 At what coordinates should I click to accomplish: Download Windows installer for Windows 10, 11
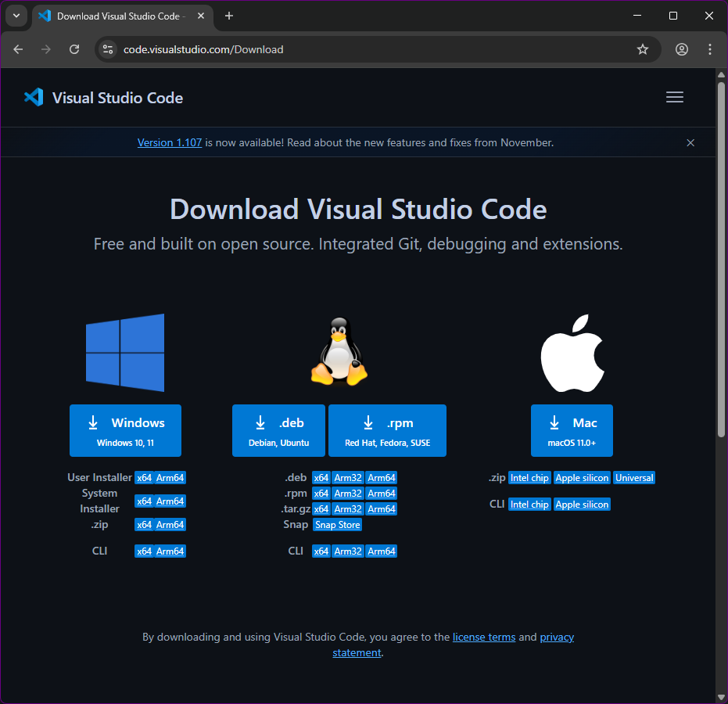(125, 430)
